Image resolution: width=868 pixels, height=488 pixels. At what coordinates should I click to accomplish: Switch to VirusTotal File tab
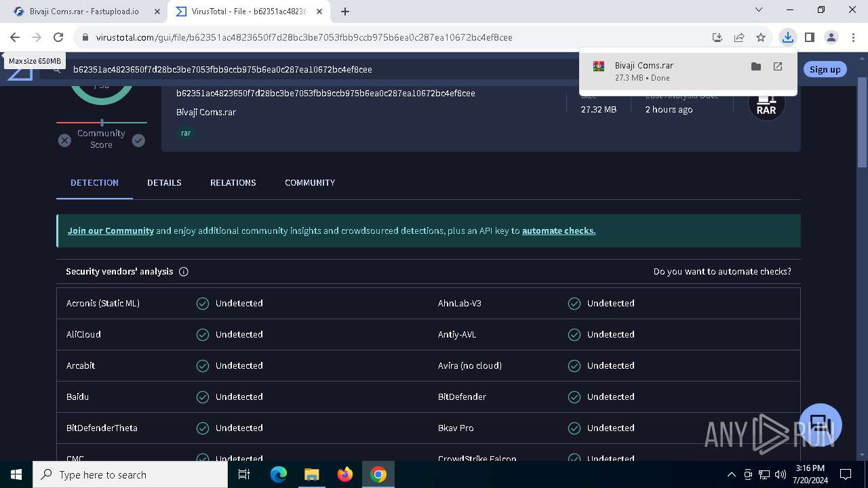[249, 12]
